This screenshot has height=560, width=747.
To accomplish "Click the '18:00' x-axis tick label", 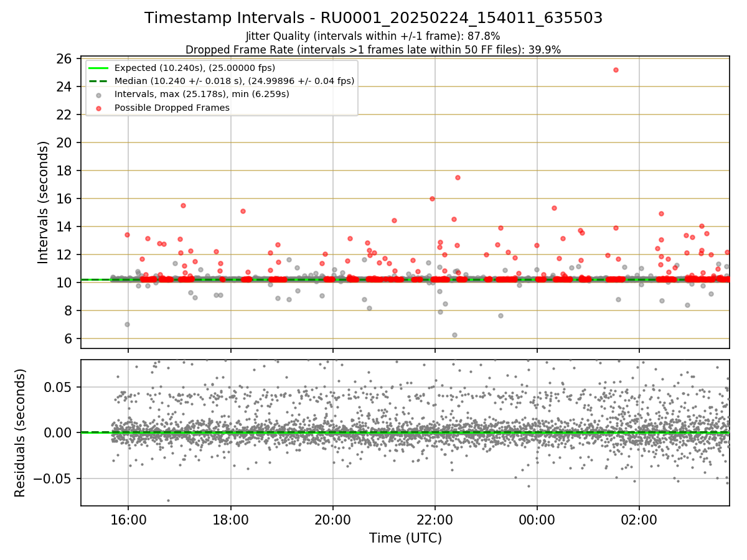I will 230,519.
